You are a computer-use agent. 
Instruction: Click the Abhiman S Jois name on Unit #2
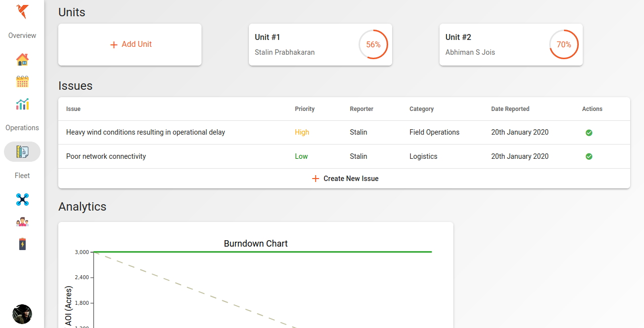(470, 52)
